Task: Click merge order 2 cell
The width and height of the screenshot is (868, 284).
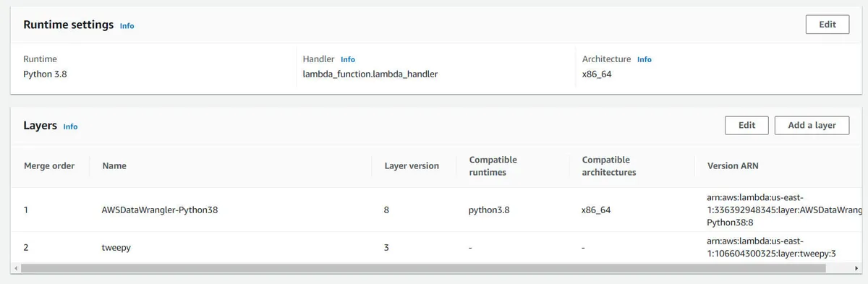Action: tap(26, 247)
